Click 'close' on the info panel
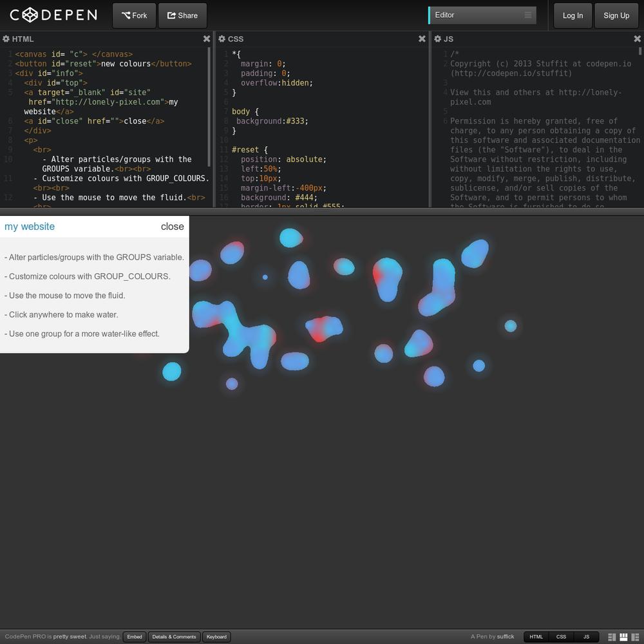Image resolution: width=644 pixels, height=644 pixels. pos(172,226)
